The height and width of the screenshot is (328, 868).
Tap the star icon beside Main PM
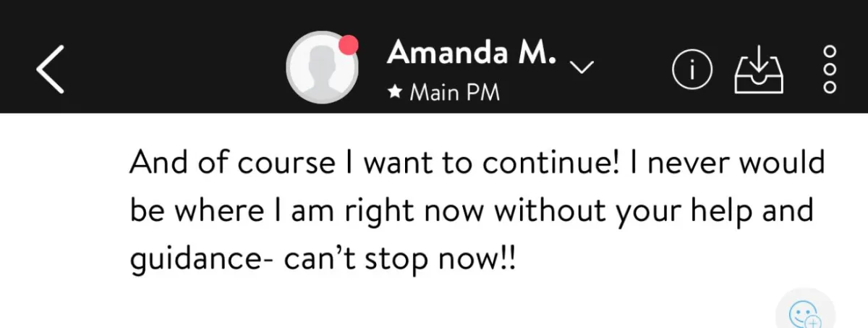(x=395, y=93)
